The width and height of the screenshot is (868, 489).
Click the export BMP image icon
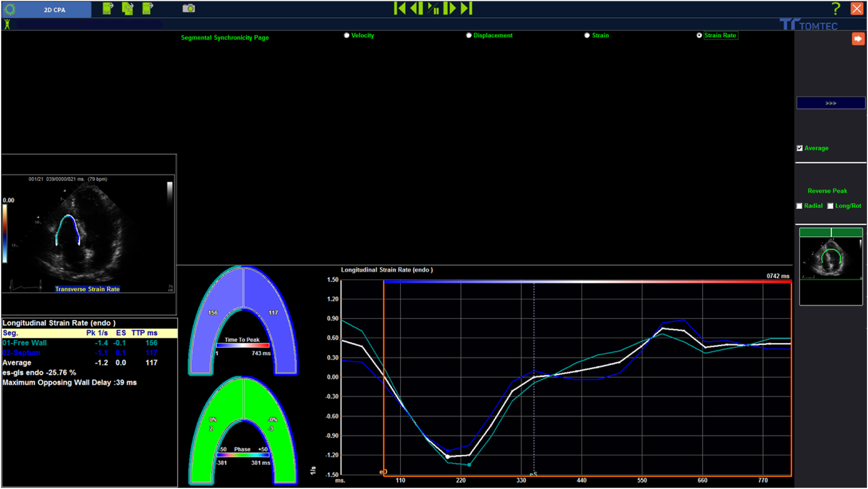[107, 8]
